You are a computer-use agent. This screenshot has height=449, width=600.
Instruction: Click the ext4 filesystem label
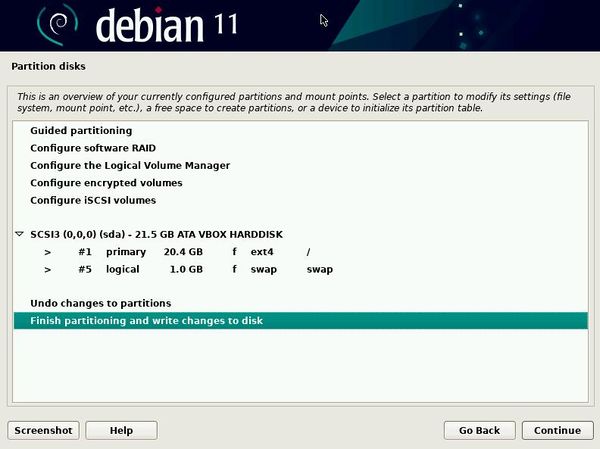pyautogui.click(x=262, y=252)
